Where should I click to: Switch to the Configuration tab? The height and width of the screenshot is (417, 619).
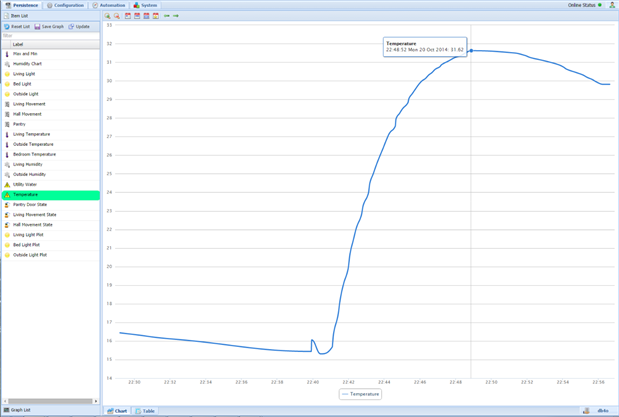tap(65, 5)
